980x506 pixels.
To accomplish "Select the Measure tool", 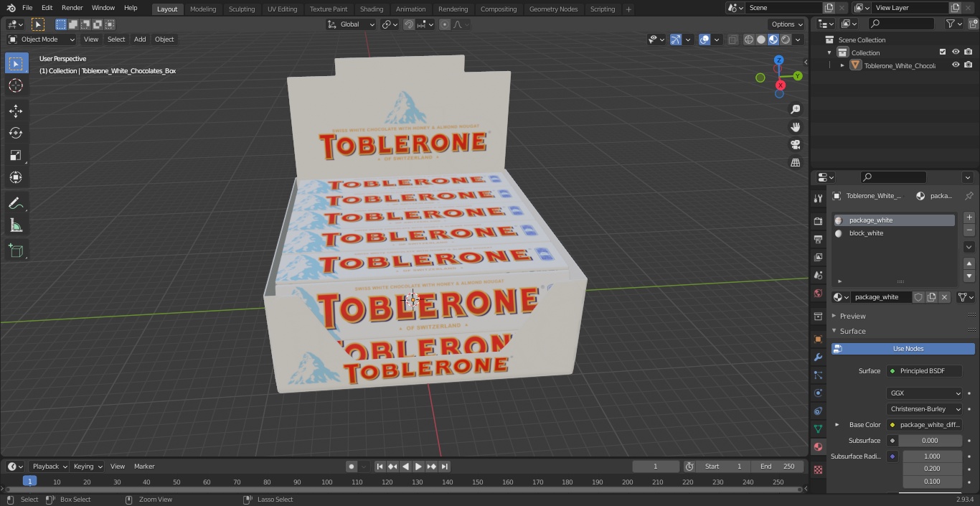I will (x=16, y=226).
